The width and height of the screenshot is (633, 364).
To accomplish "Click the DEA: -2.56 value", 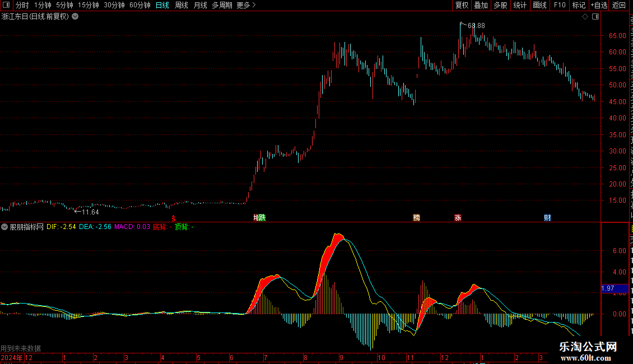I will (x=95, y=227).
